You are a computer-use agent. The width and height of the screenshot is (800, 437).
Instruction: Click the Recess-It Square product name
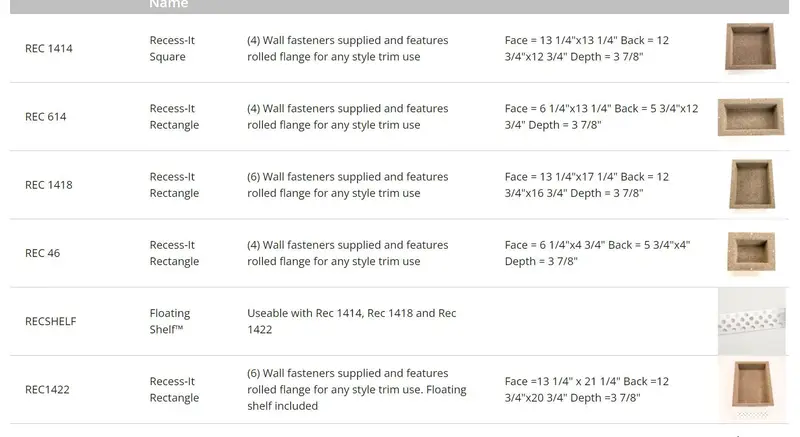[x=172, y=48]
